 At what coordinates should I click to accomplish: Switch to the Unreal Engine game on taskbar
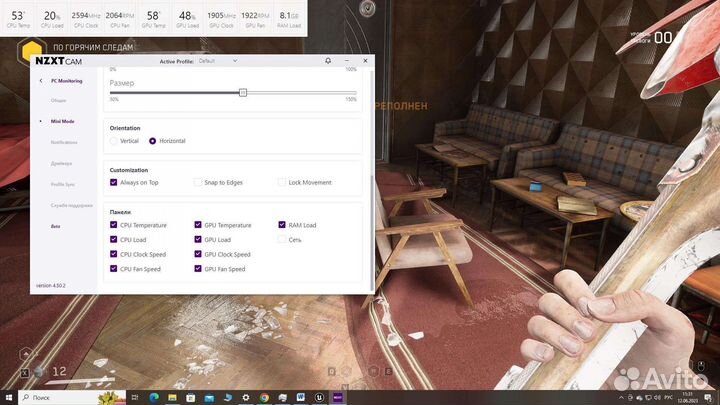[319, 397]
